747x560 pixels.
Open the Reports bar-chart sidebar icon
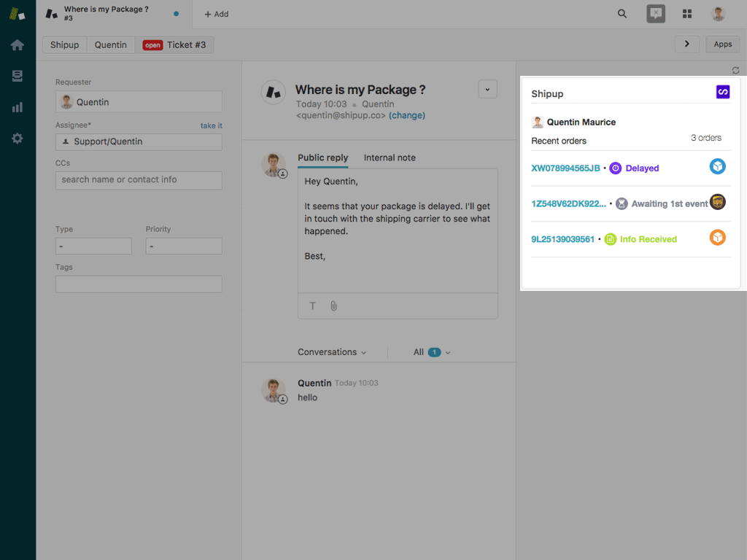click(16, 106)
